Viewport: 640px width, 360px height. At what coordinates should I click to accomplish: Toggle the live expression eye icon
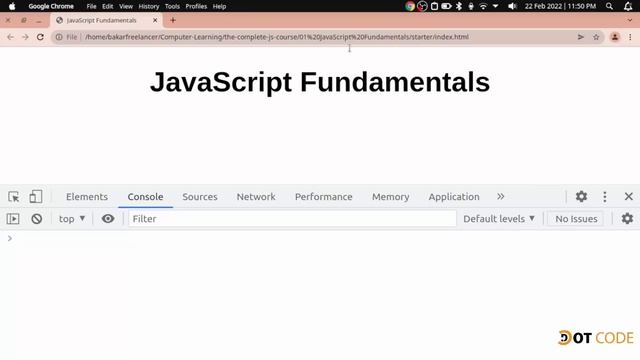(108, 219)
